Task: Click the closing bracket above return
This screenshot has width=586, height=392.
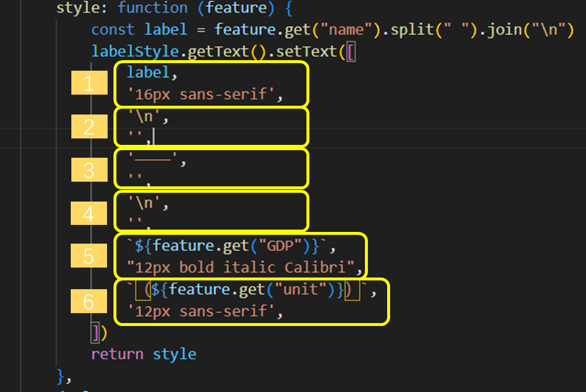Action: tap(95, 332)
